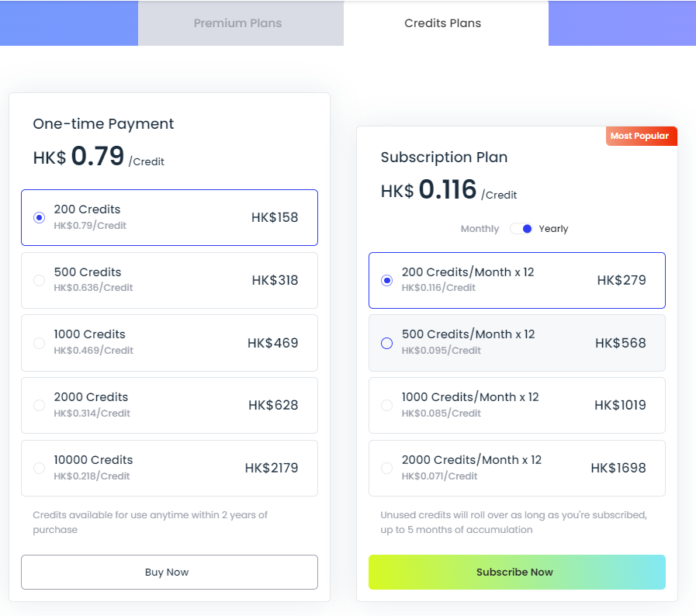Click the Most Popular badge
Image resolution: width=696 pixels, height=616 pixels.
(641, 136)
